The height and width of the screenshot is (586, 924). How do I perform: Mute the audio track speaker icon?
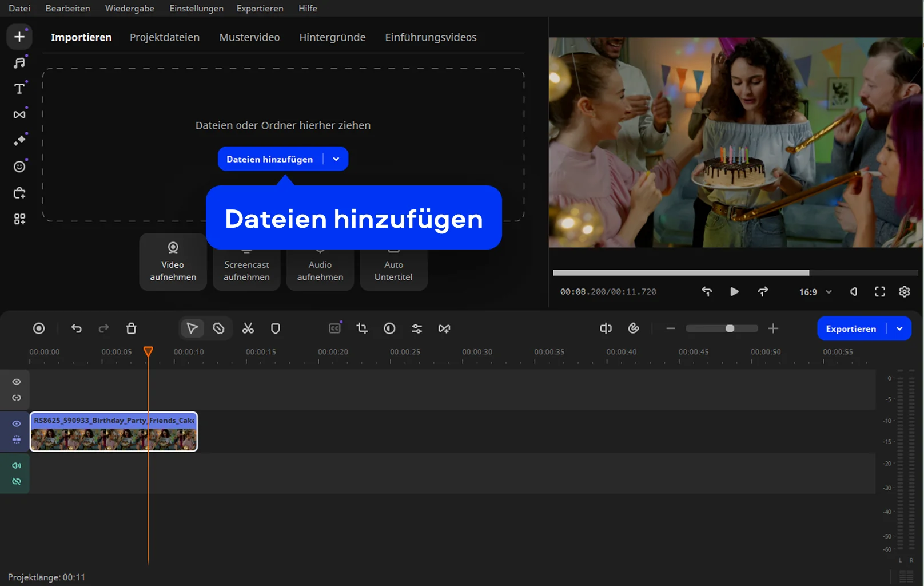[x=17, y=465]
